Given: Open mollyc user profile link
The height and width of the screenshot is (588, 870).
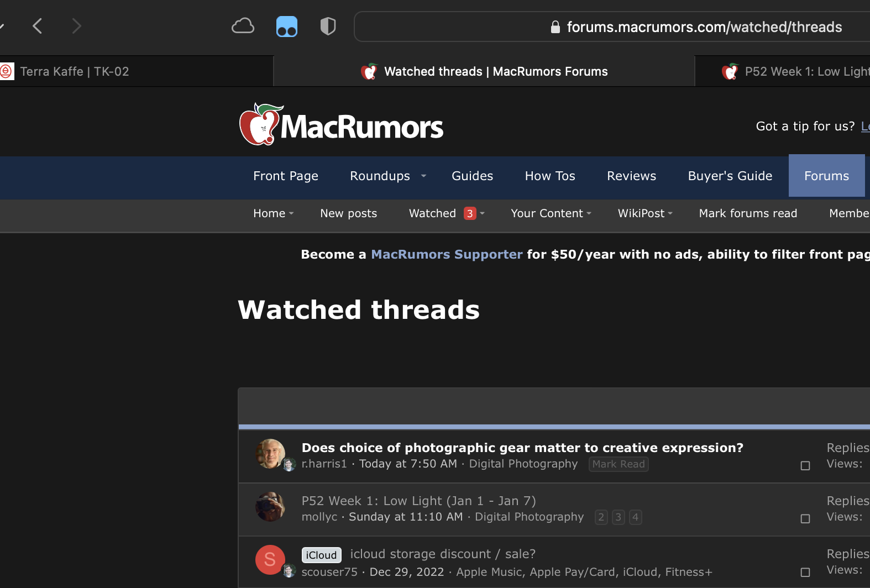Looking at the screenshot, I should [x=319, y=517].
